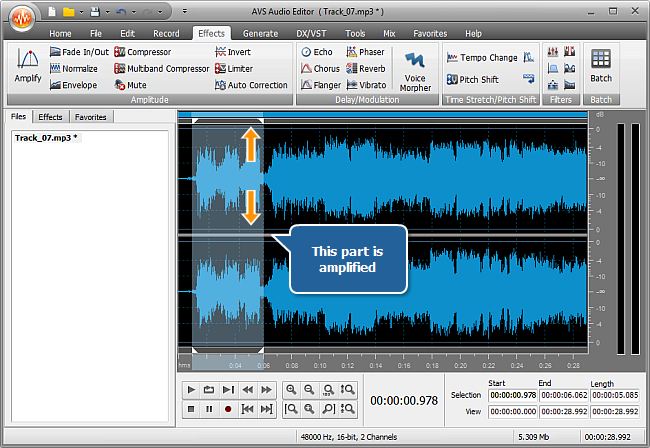Screen dimensions: 650x448
Task: Open the Amplify effect
Action: tap(28, 66)
